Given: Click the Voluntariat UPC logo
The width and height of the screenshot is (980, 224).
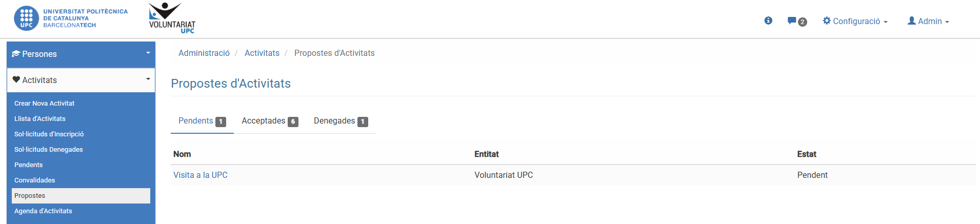Looking at the screenshot, I should [172, 18].
